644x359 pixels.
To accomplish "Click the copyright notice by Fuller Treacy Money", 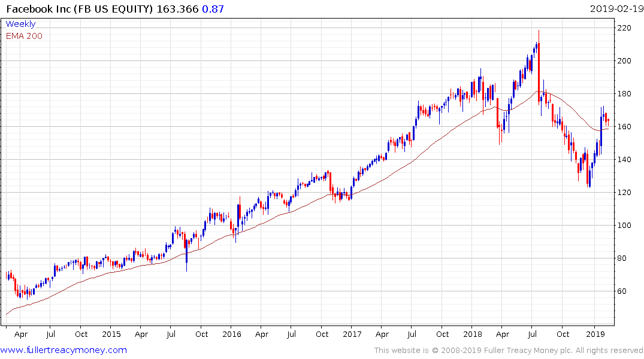I will click(x=509, y=351).
